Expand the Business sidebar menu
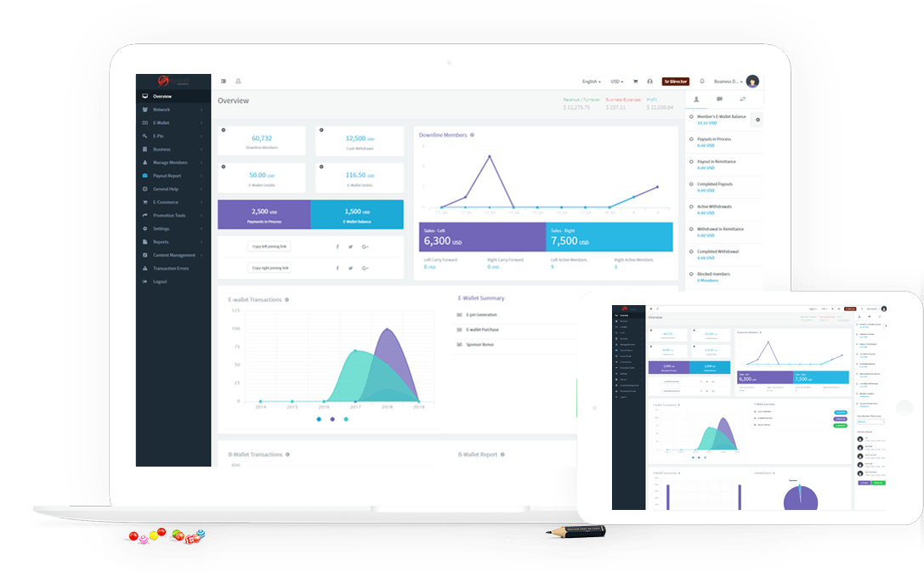Image resolution: width=924 pixels, height=572 pixels. (x=173, y=149)
